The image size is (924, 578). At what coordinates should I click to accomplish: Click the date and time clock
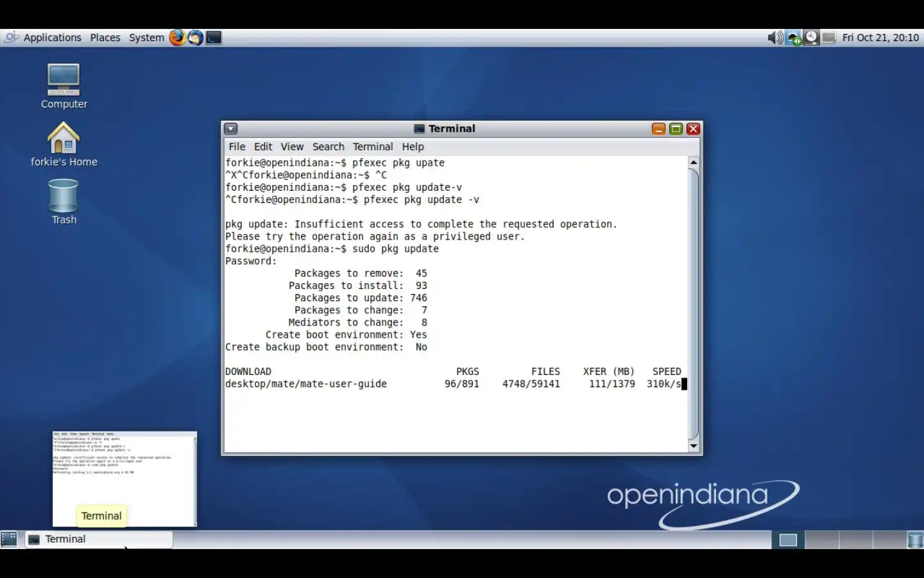click(880, 37)
